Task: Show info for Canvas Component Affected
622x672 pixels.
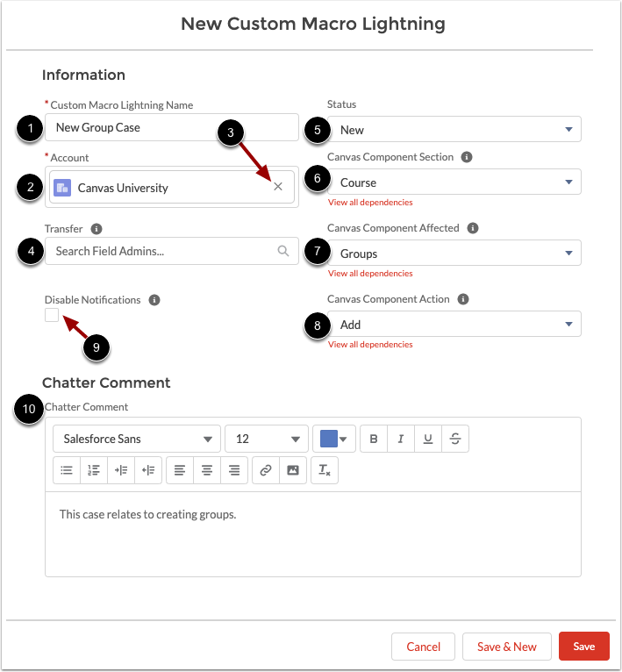Action: (x=472, y=228)
